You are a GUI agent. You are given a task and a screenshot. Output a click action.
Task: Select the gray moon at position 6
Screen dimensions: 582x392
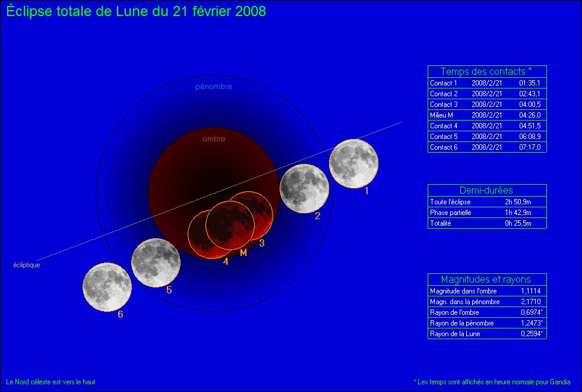tap(107, 287)
